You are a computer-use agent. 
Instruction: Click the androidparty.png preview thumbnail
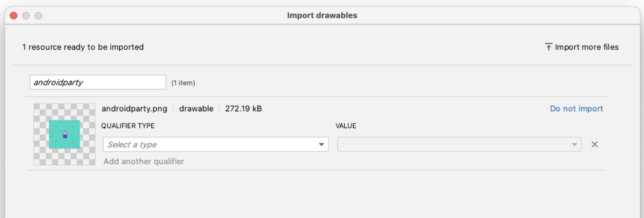click(65, 134)
